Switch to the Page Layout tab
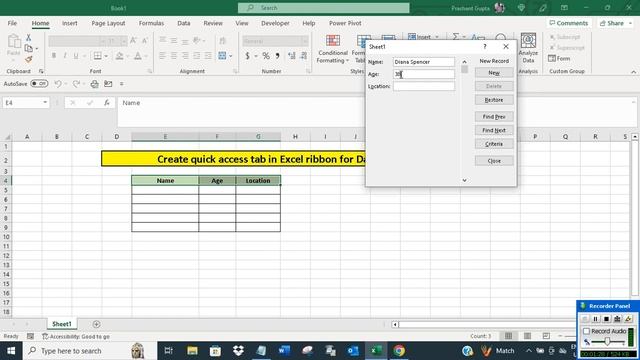 click(x=108, y=23)
